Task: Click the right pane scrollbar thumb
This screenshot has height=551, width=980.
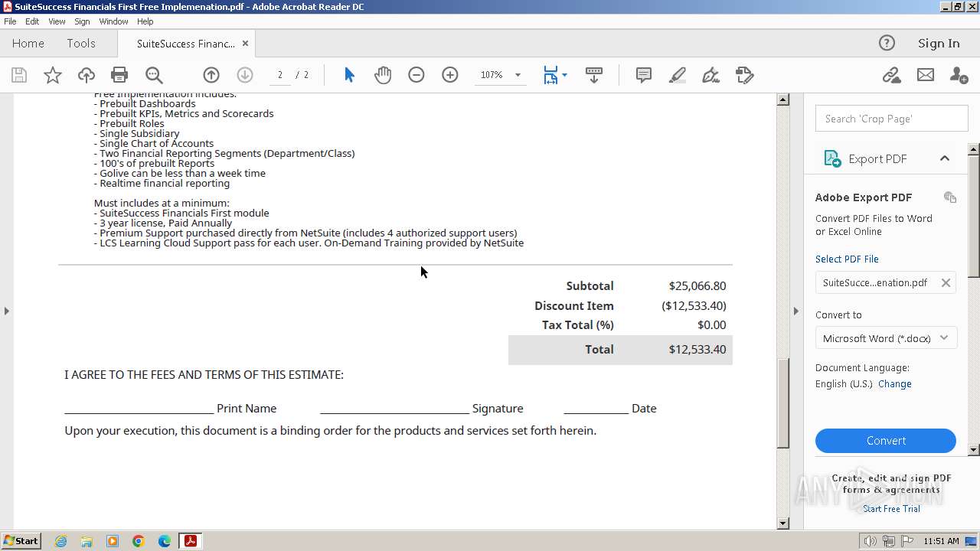Action: 974,216
